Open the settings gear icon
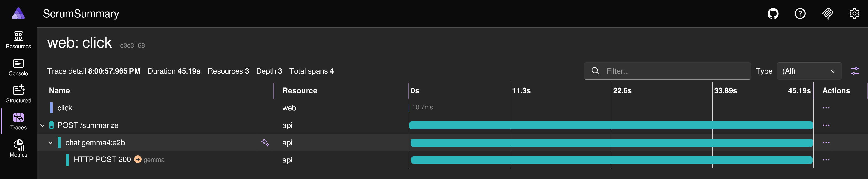 [854, 14]
